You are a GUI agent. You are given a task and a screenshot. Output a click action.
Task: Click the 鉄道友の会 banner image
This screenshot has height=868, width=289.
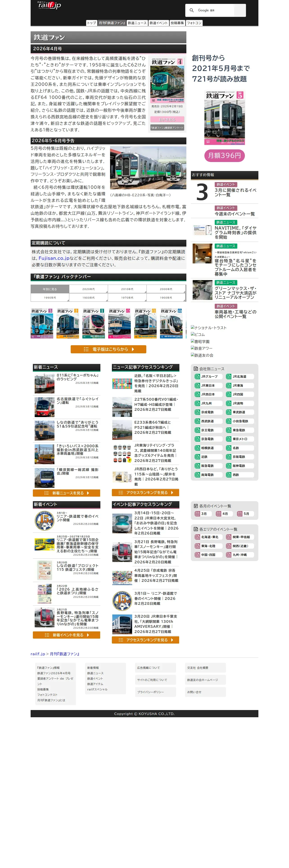pyautogui.click(x=202, y=355)
